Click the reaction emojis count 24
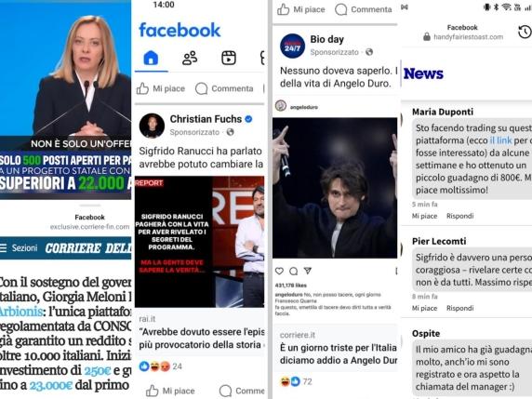The height and width of the screenshot is (399, 532). (x=161, y=366)
